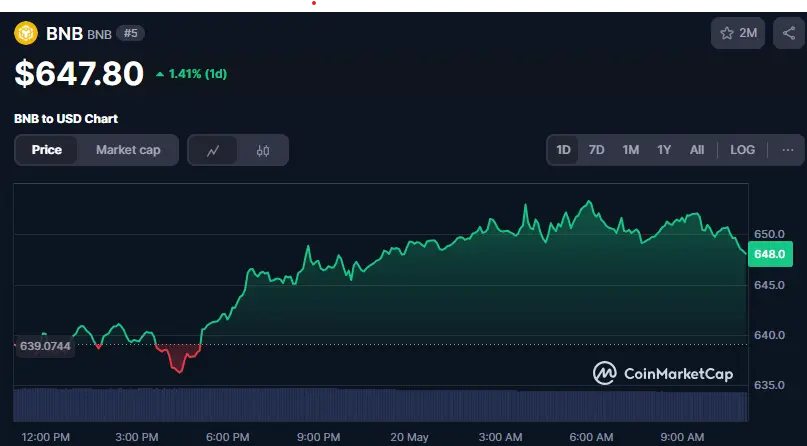Viewport: 807px width, 446px height.
Task: Click the $647.80 price value
Action: [79, 74]
